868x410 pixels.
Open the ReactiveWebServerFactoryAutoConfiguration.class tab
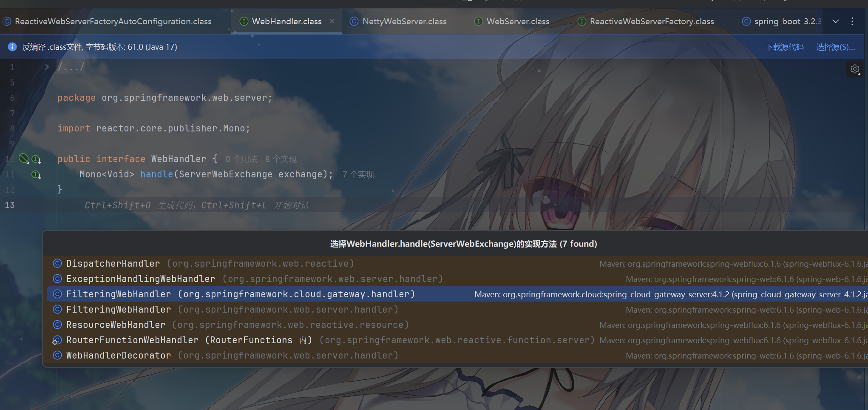108,21
